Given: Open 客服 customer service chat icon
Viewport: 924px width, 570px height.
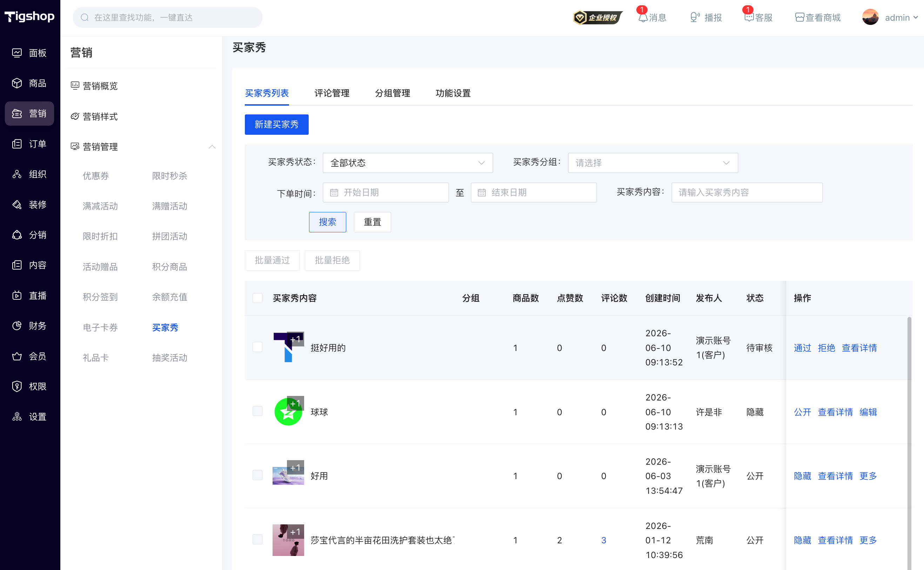Looking at the screenshot, I should pyautogui.click(x=749, y=18).
